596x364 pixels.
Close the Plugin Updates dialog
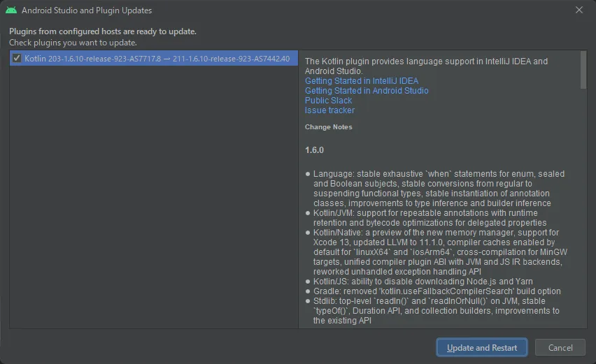(579, 10)
